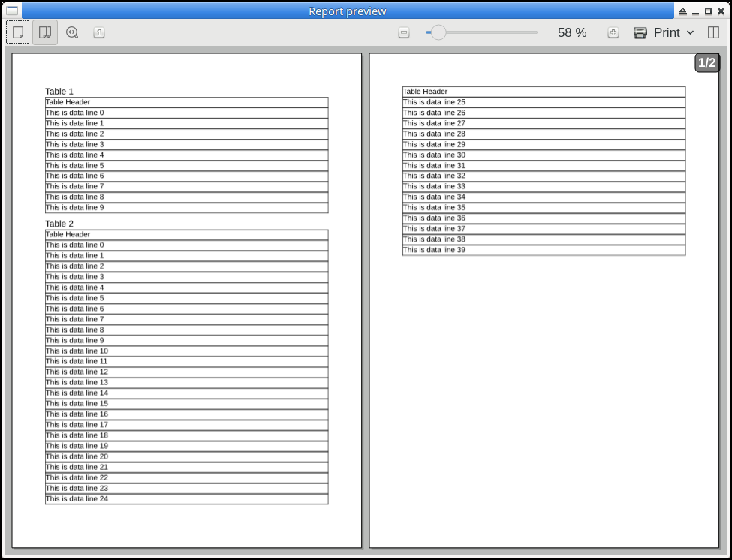Click the 1/2 page indicator badge

click(707, 63)
